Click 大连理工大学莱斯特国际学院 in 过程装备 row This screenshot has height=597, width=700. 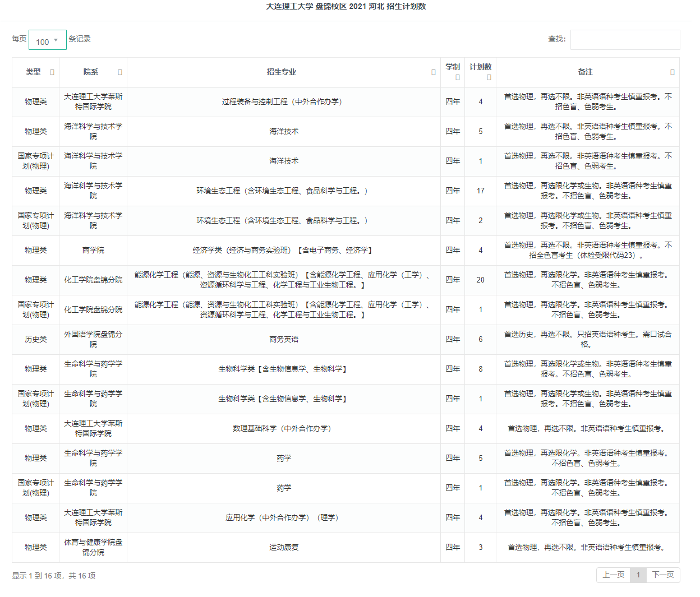pyautogui.click(x=93, y=102)
